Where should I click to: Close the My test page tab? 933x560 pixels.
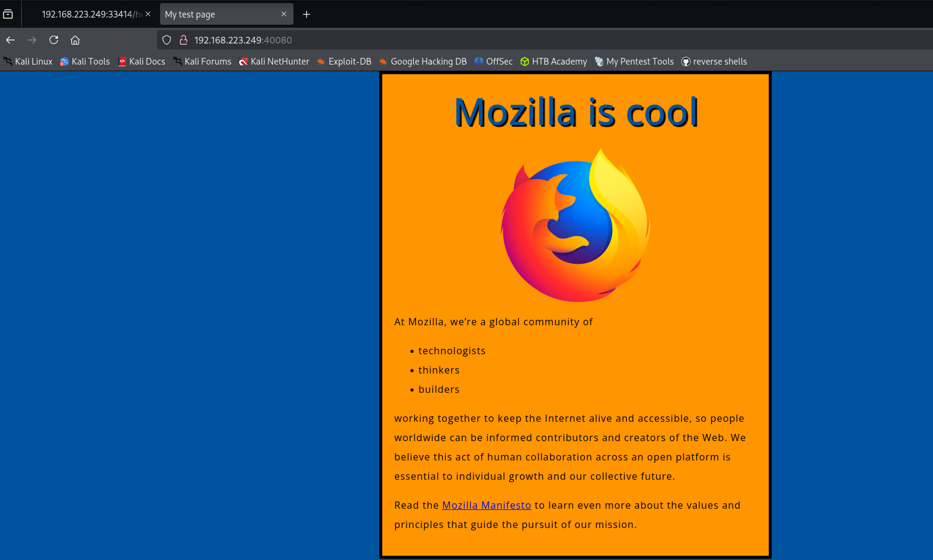pos(284,14)
